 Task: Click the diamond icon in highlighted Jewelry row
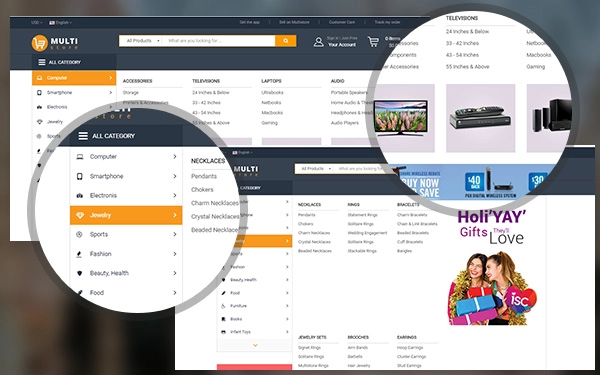80,215
